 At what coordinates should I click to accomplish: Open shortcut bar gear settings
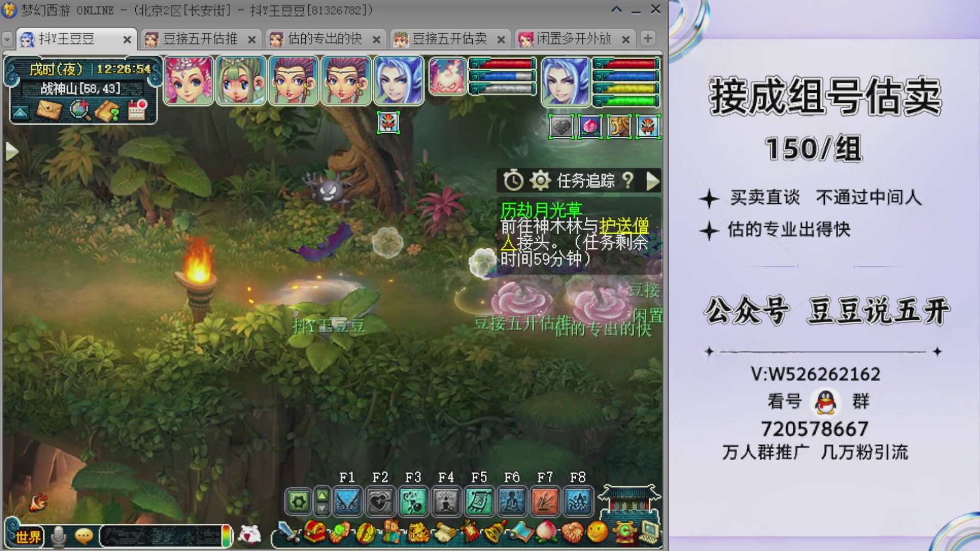tap(299, 502)
